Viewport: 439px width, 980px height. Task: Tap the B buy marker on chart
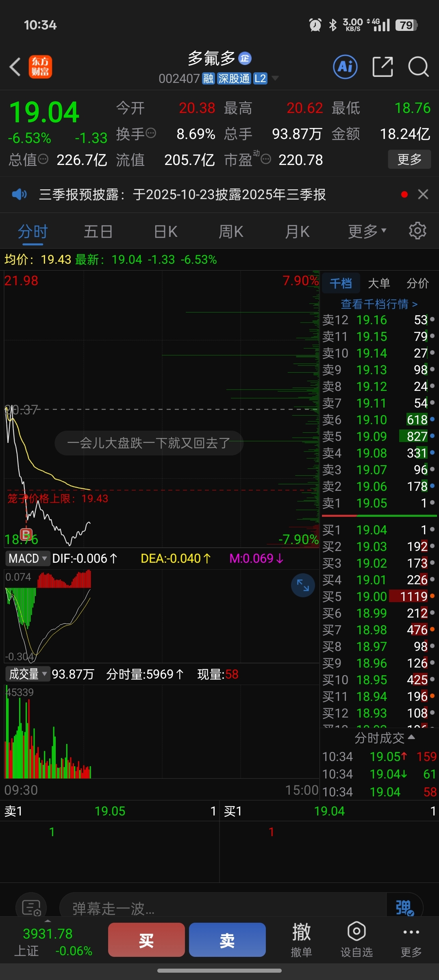point(26,534)
